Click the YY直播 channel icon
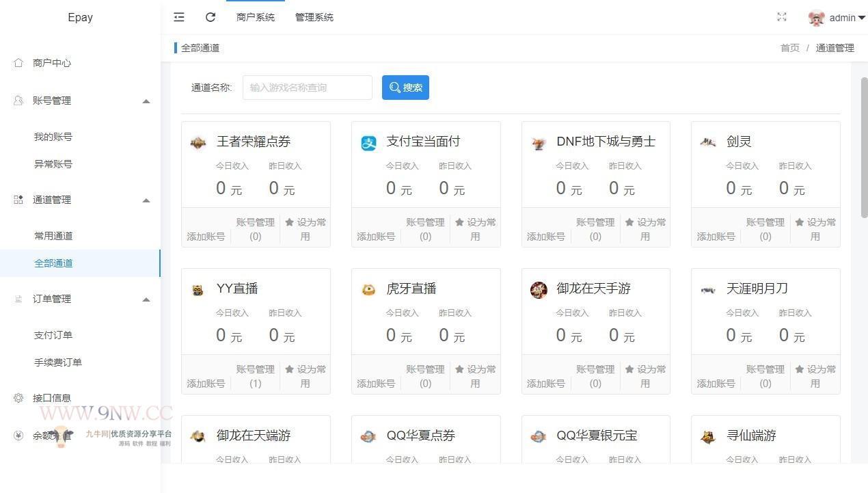Screen dimensions: 868x493 pos(198,289)
